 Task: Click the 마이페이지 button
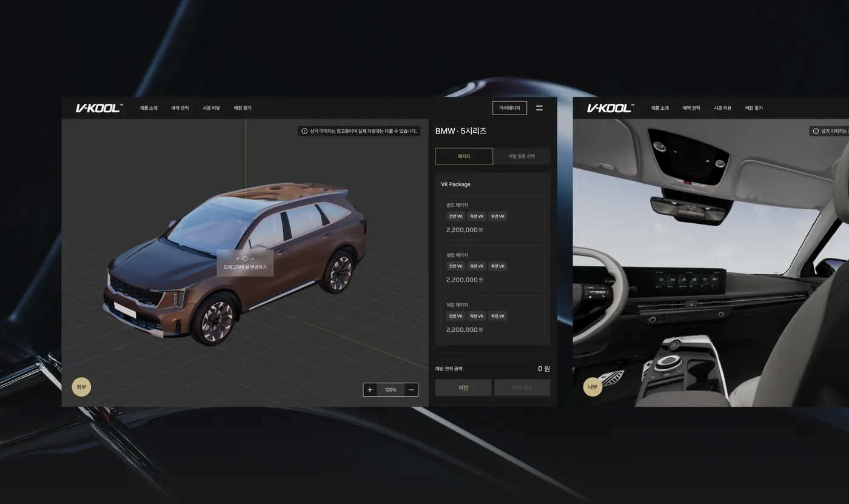(509, 108)
